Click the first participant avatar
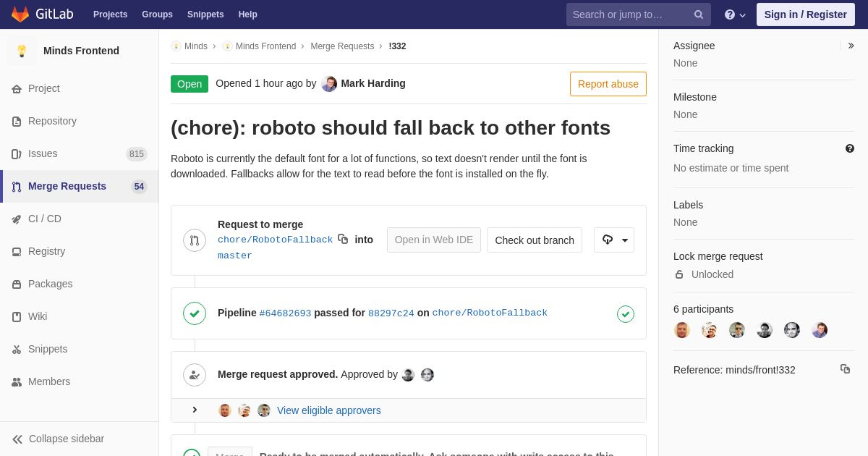 click(x=682, y=330)
